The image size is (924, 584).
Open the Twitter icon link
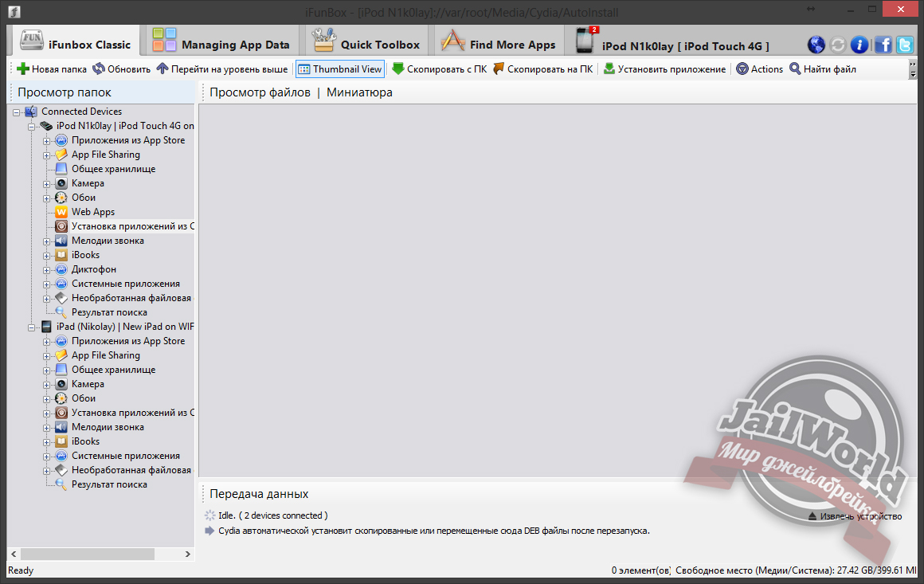tap(905, 45)
